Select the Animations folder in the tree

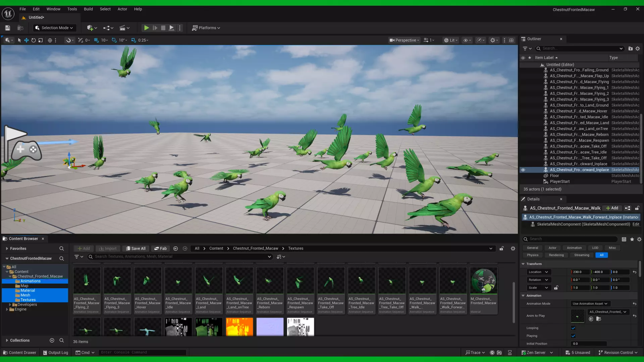coord(30,281)
